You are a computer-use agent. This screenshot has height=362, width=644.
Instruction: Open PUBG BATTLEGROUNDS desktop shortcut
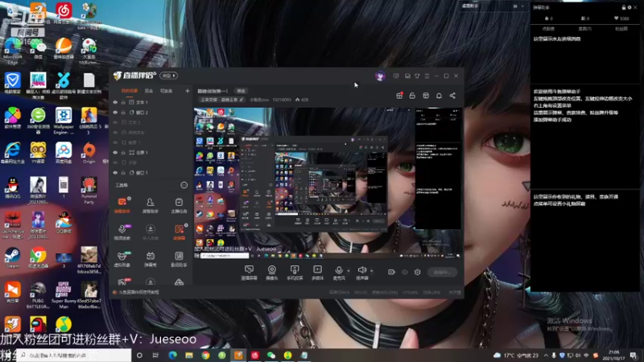click(x=38, y=294)
